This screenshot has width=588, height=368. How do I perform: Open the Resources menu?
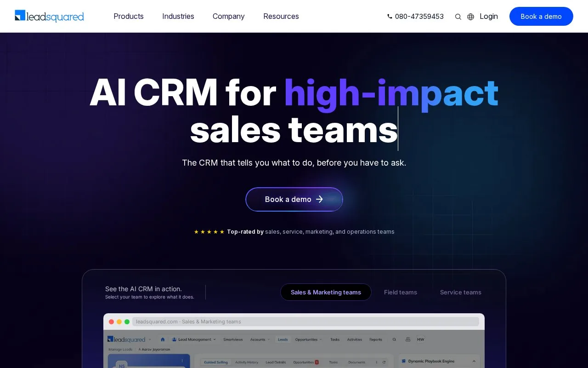(x=281, y=17)
